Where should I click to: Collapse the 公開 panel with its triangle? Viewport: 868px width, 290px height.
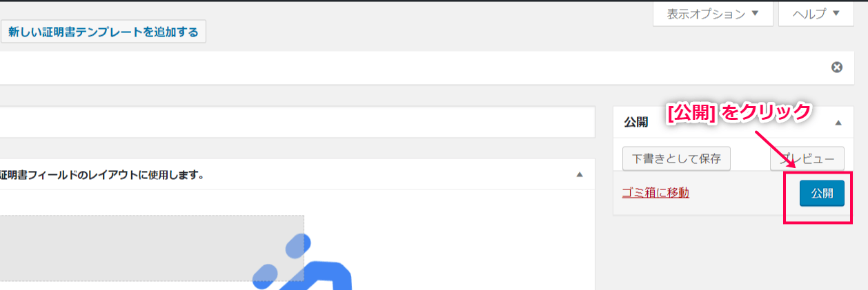[x=838, y=123]
